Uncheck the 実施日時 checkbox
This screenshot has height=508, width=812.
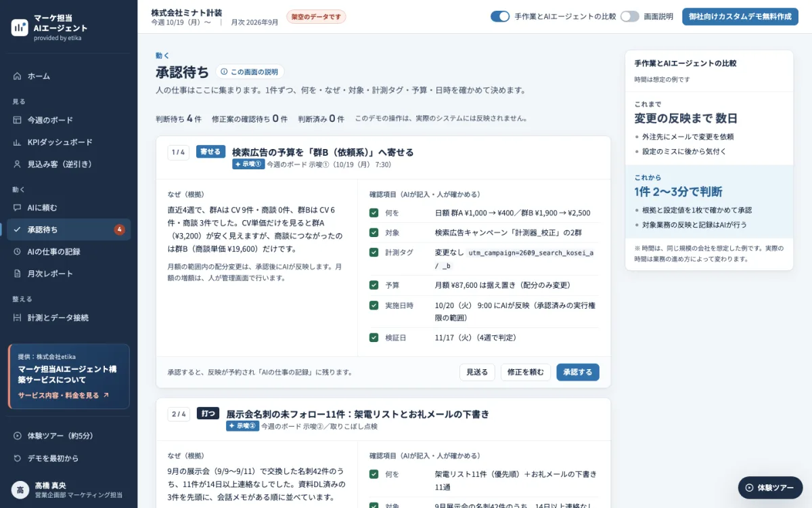[x=374, y=305]
